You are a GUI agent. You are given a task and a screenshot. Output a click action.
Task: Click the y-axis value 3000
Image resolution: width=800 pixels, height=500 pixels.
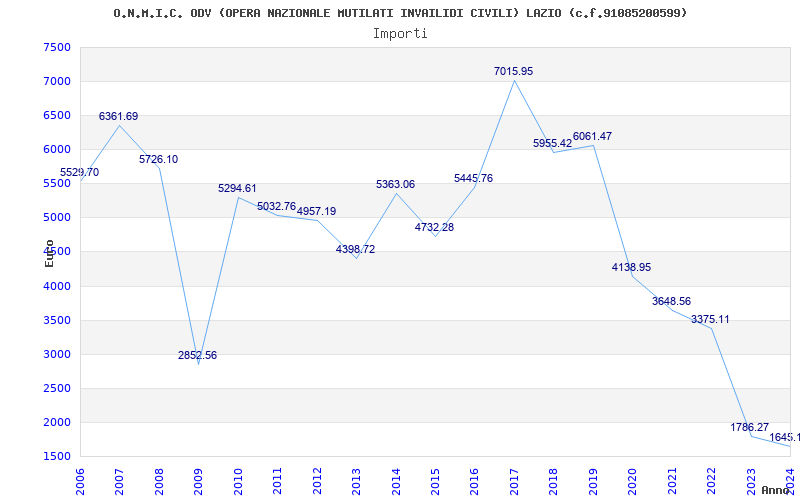pyautogui.click(x=57, y=355)
